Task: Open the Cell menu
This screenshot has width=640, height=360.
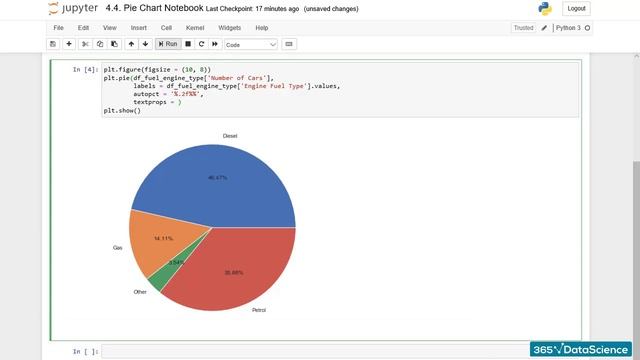Action: point(166,28)
